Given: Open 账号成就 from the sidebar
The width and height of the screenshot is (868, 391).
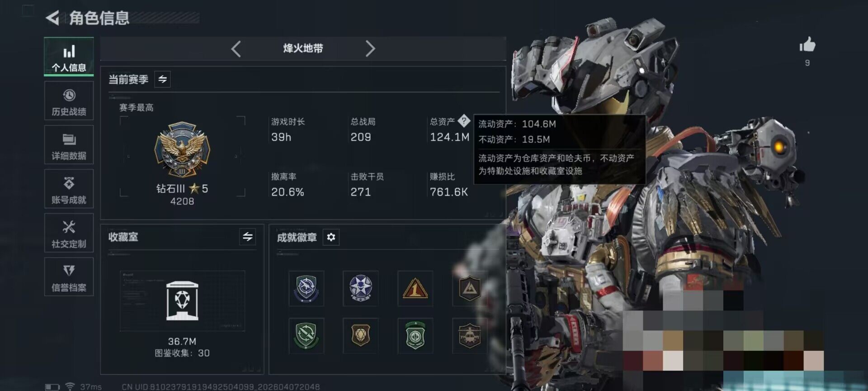Looking at the screenshot, I should (69, 189).
